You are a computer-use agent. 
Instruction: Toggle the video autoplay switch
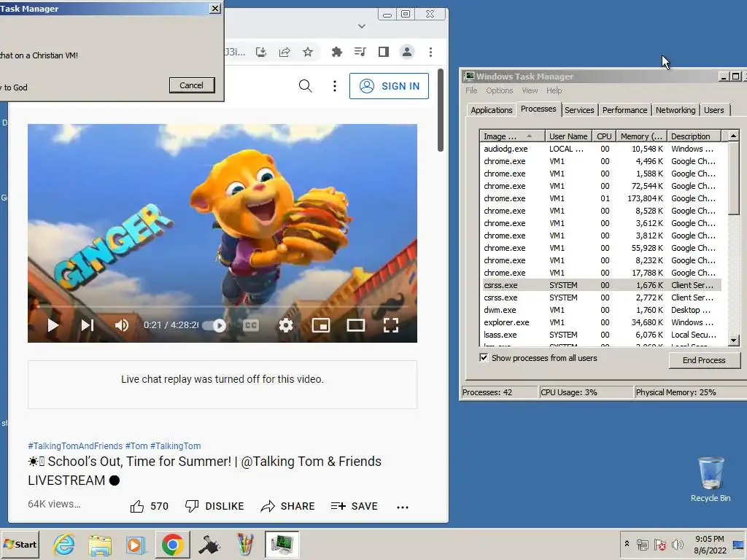point(214,325)
